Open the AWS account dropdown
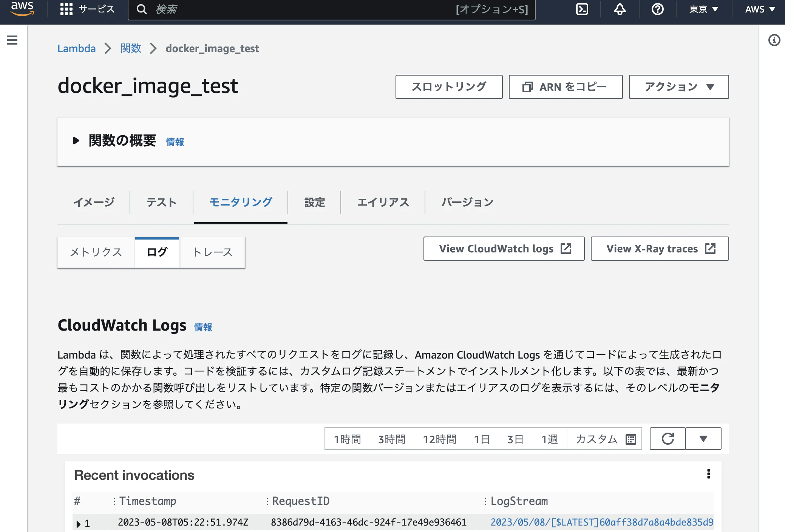 point(760,9)
